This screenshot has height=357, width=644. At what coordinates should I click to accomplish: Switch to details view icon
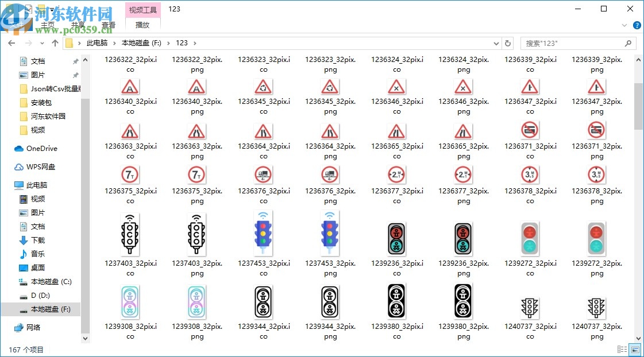[x=622, y=350]
